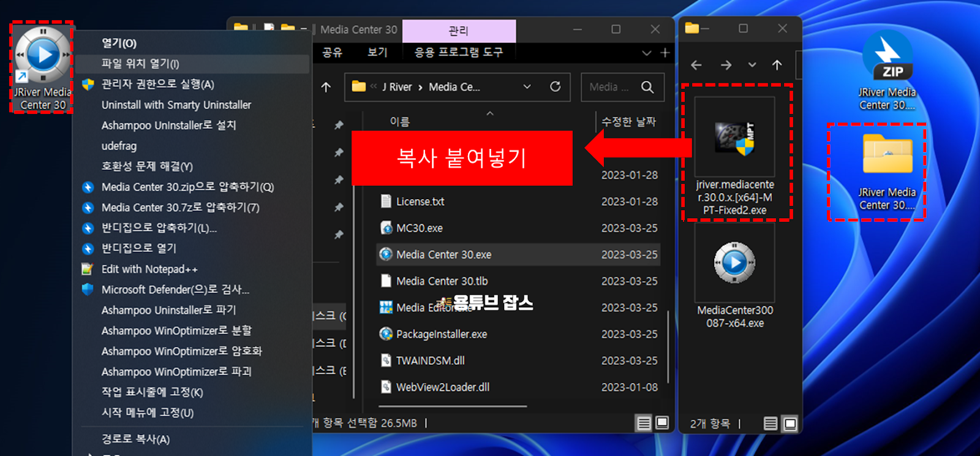
Task: Switch to large icons view in small Explorer window
Action: (x=790, y=424)
